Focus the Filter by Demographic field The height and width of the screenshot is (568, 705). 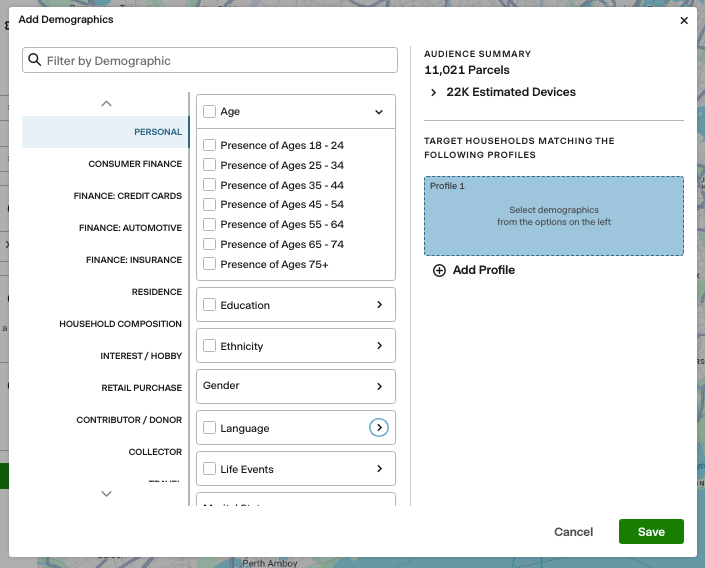pos(210,60)
